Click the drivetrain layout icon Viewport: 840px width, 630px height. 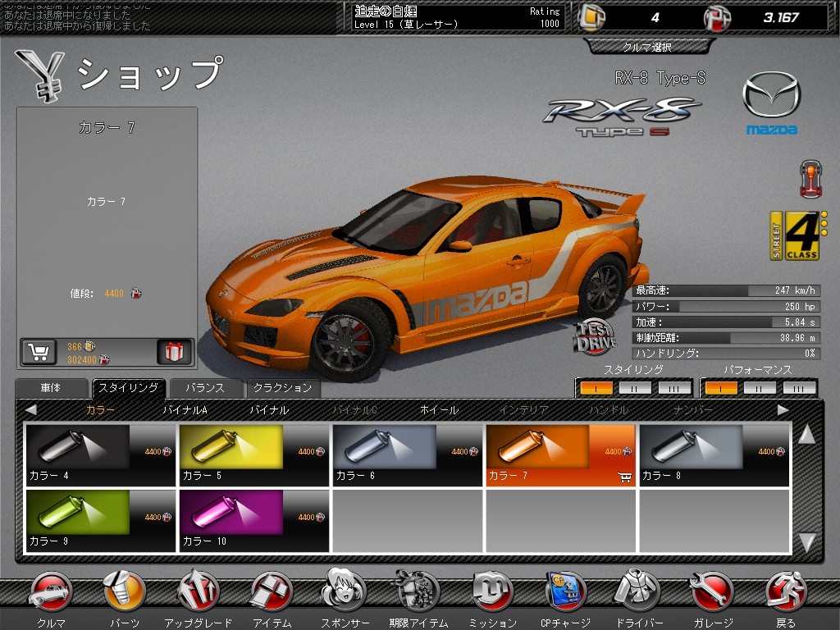[810, 179]
